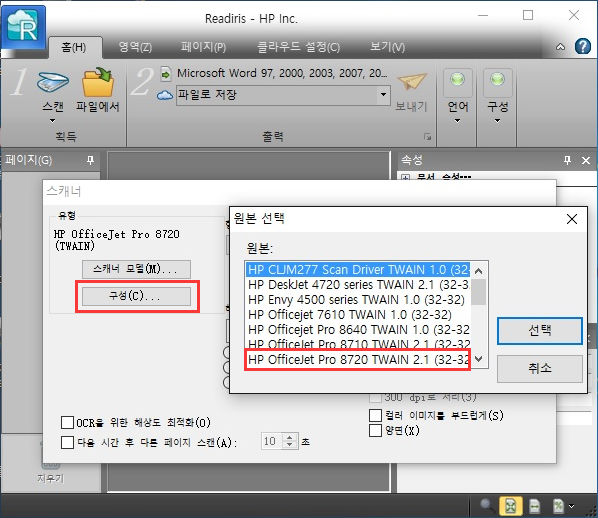Viewport: 598px width, 518px height.
Task: Click the 보내기 paper plane icon
Action: 412,81
